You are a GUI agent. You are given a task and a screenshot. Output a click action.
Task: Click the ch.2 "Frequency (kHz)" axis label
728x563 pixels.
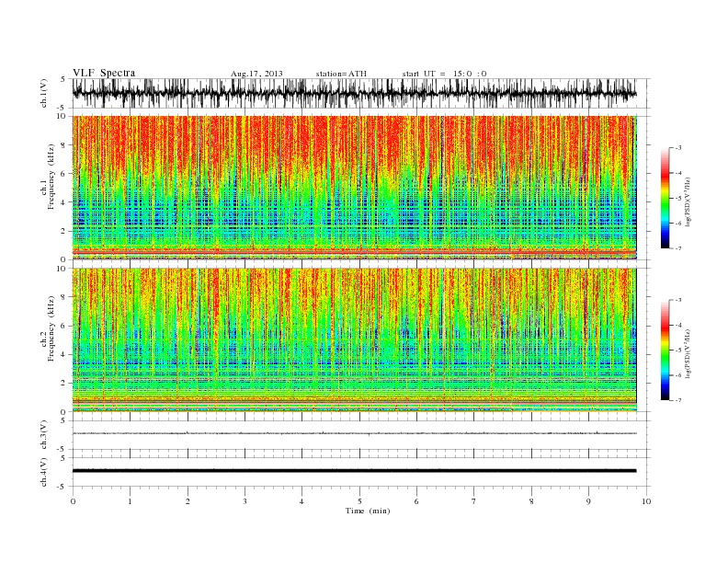(51, 327)
